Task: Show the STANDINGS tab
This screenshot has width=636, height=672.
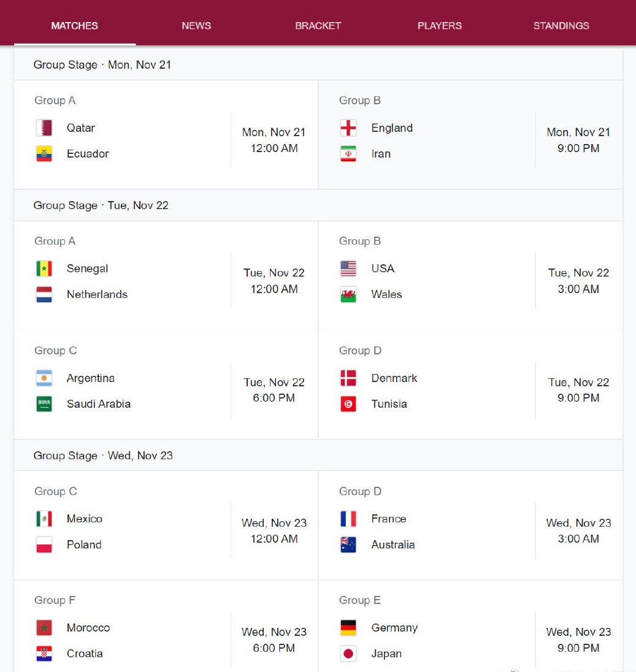Action: (561, 26)
